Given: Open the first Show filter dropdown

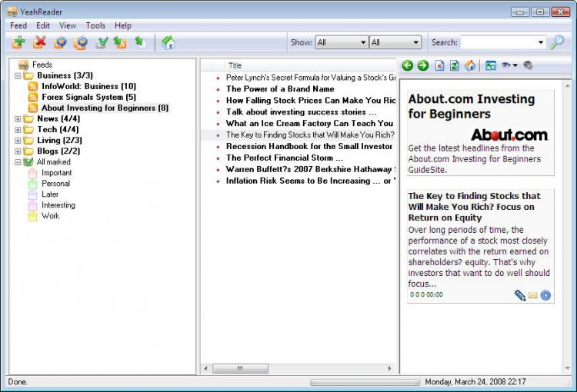Looking at the screenshot, I should [342, 42].
